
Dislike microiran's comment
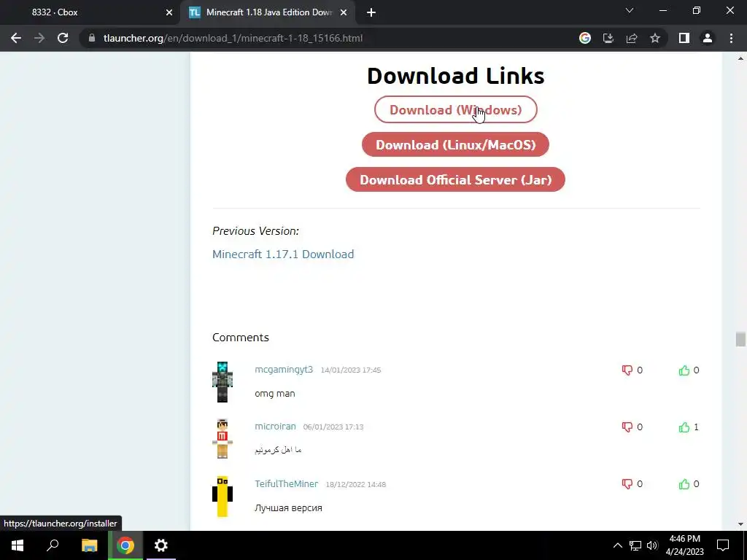(x=627, y=427)
